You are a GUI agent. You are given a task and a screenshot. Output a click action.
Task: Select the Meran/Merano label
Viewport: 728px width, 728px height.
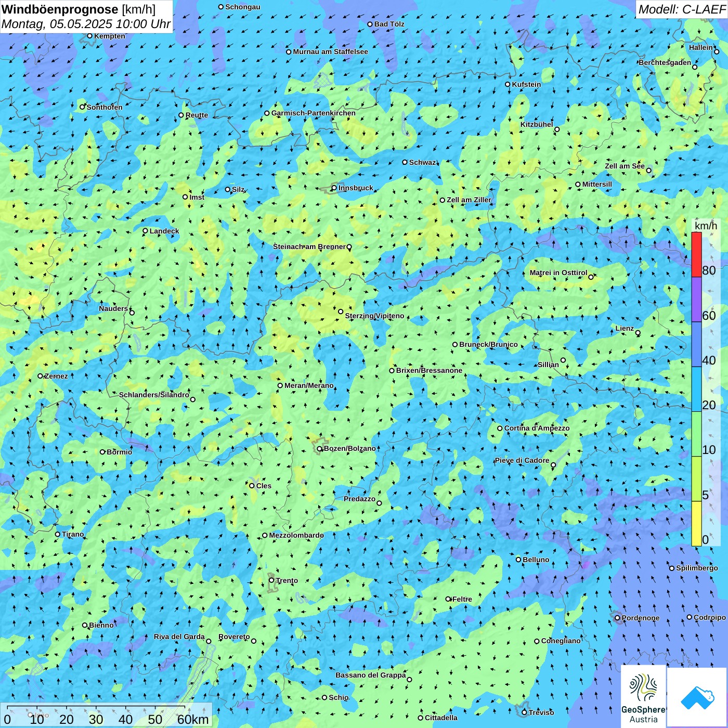pyautogui.click(x=309, y=385)
